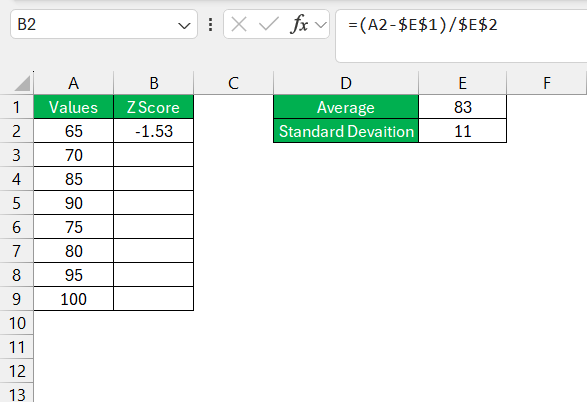This screenshot has height=402, width=587.
Task: Select cell containing 90
Action: (73, 203)
